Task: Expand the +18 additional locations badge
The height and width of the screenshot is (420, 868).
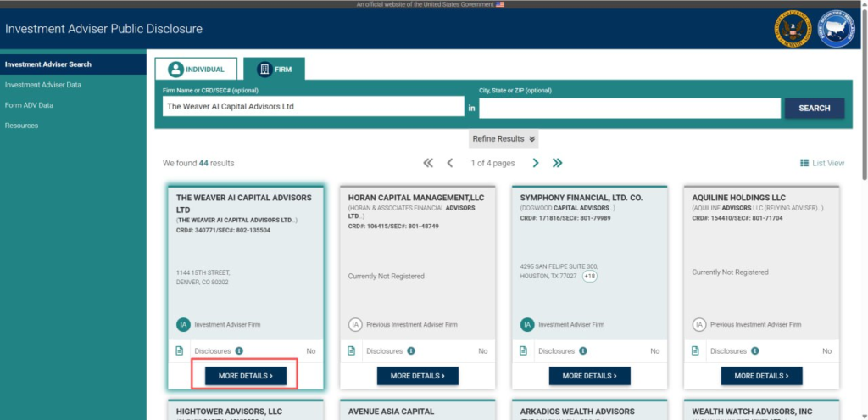Action: [x=590, y=277]
